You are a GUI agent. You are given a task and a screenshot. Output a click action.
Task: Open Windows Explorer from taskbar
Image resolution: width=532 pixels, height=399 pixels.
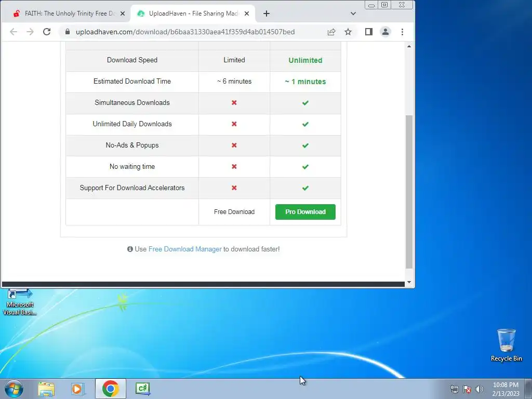(x=46, y=389)
